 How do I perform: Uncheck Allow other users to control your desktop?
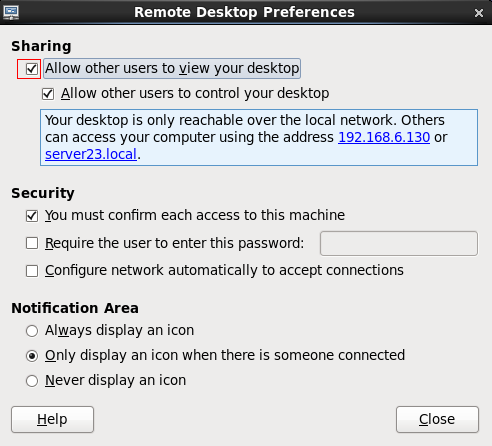pos(48,94)
